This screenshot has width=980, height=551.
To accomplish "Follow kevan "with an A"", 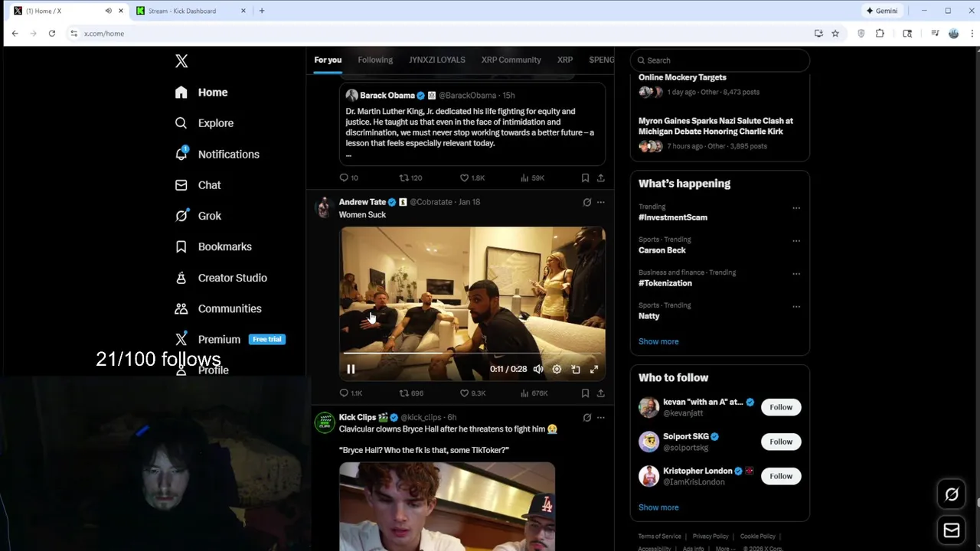I will [781, 407].
